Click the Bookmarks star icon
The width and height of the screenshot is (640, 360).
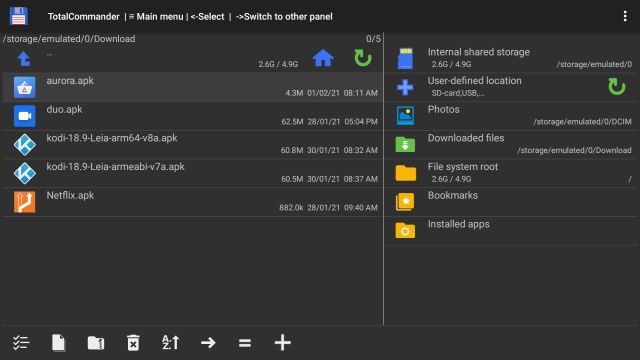[405, 202]
